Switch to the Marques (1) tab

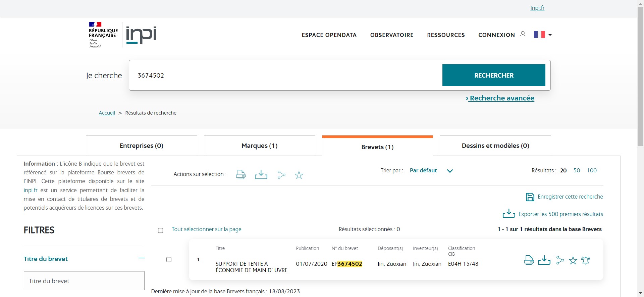tap(260, 145)
